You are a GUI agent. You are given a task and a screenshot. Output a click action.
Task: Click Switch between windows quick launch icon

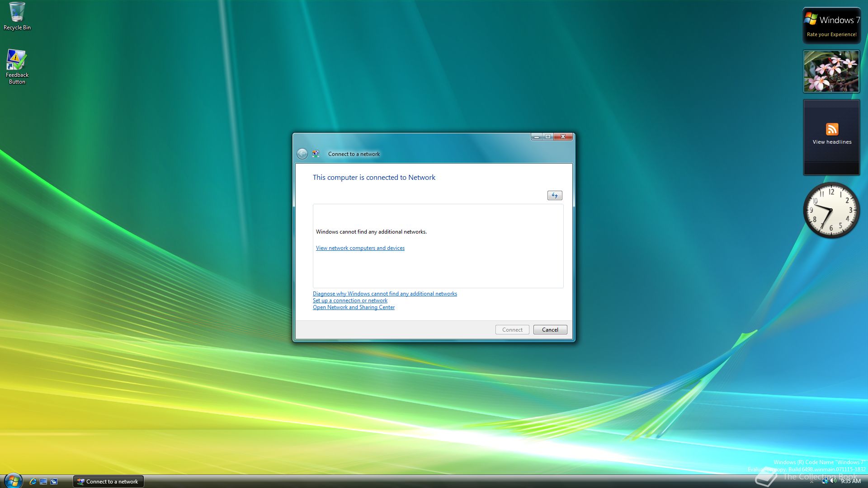click(x=54, y=482)
